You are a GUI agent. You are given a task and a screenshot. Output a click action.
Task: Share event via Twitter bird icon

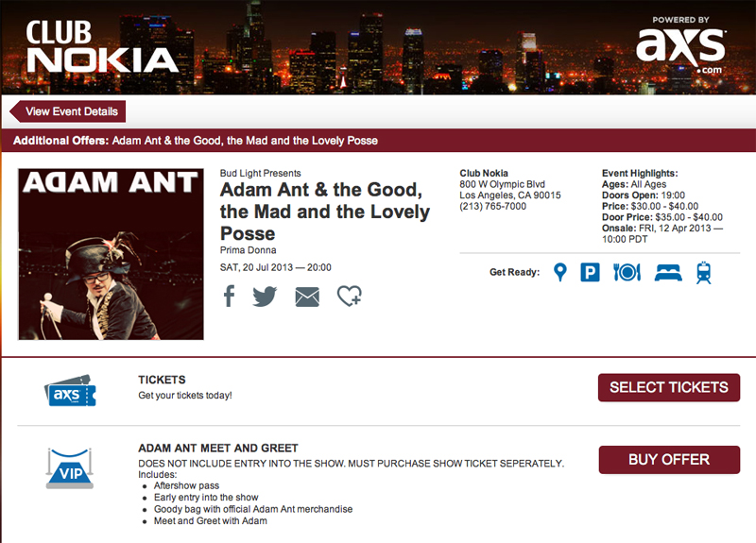(x=265, y=297)
